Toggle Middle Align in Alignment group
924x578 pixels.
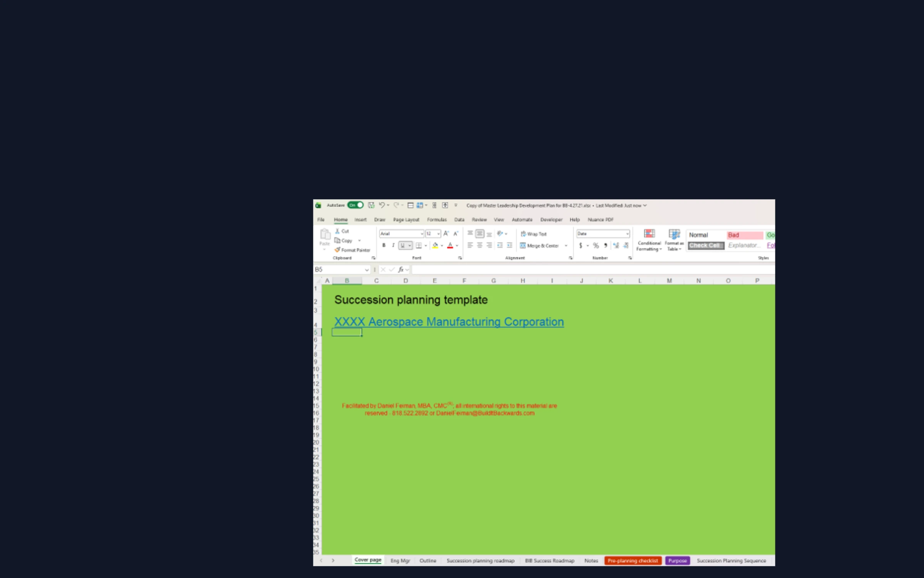coord(480,234)
